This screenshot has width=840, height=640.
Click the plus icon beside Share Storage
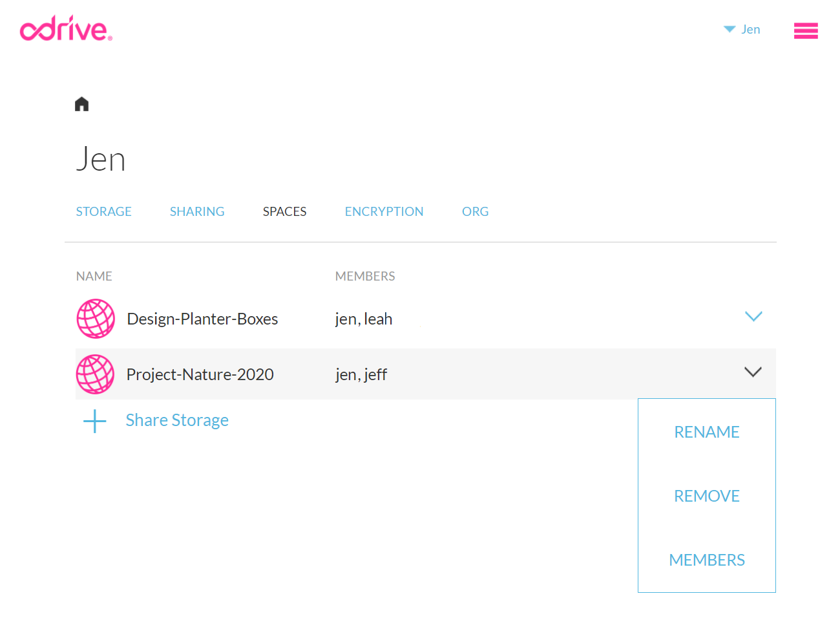(x=95, y=421)
